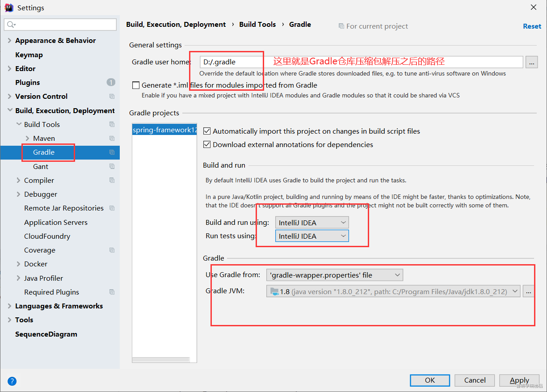
Task: Expand the Tools section arrow
Action: [x=10, y=320]
